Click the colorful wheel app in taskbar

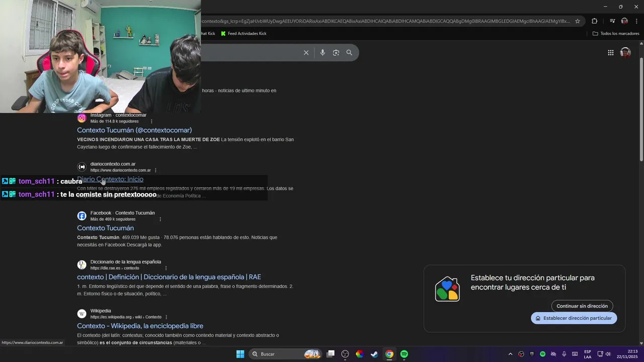[360, 354]
